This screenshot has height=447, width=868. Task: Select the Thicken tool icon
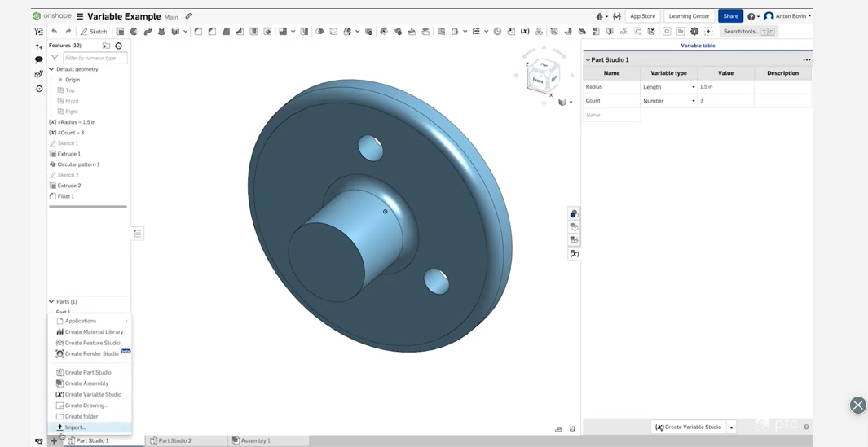pos(175,32)
